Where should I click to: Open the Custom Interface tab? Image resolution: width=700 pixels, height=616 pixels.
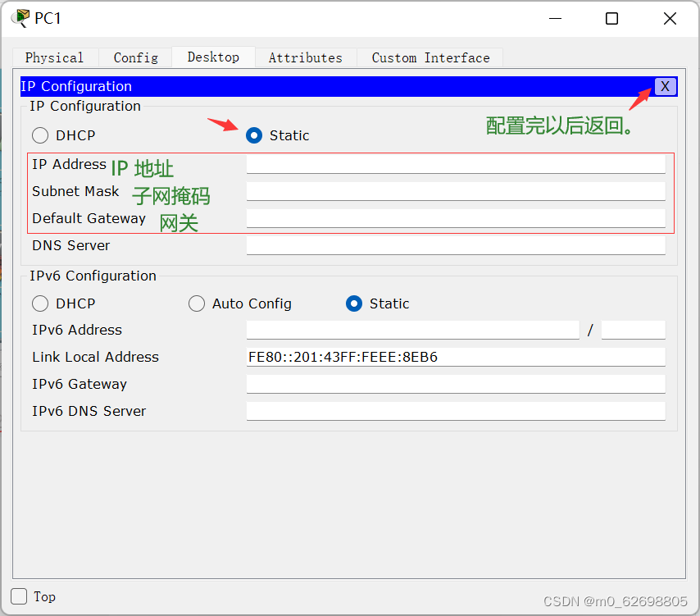430,57
